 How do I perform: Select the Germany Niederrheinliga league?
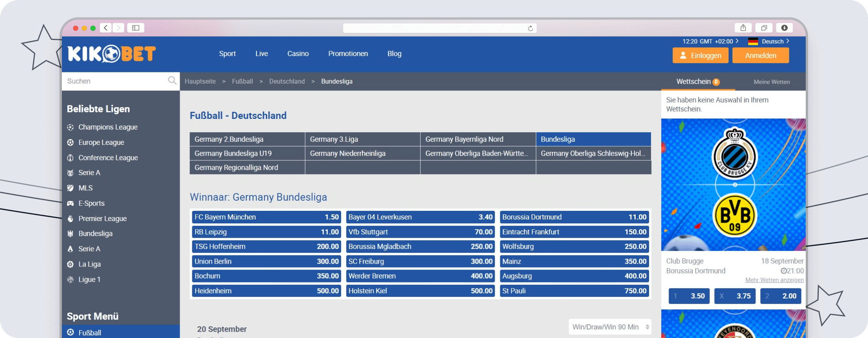363,153
